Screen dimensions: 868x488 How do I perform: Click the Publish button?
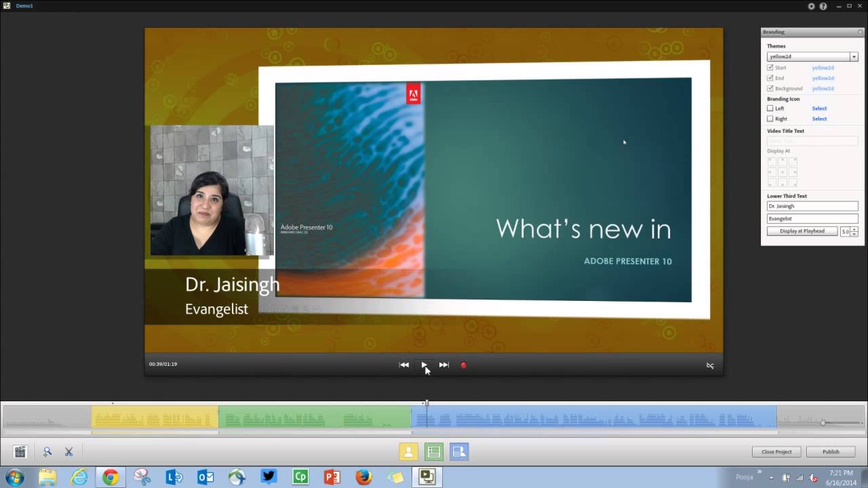831,451
